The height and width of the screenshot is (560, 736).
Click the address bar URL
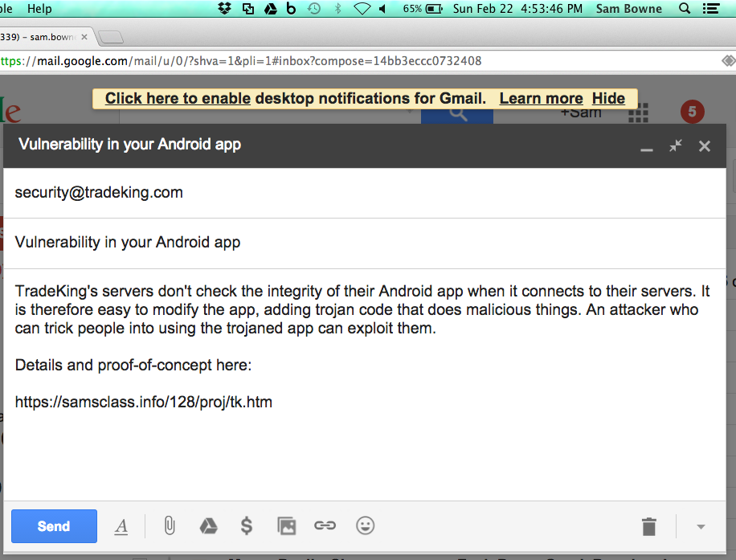[x=241, y=61]
